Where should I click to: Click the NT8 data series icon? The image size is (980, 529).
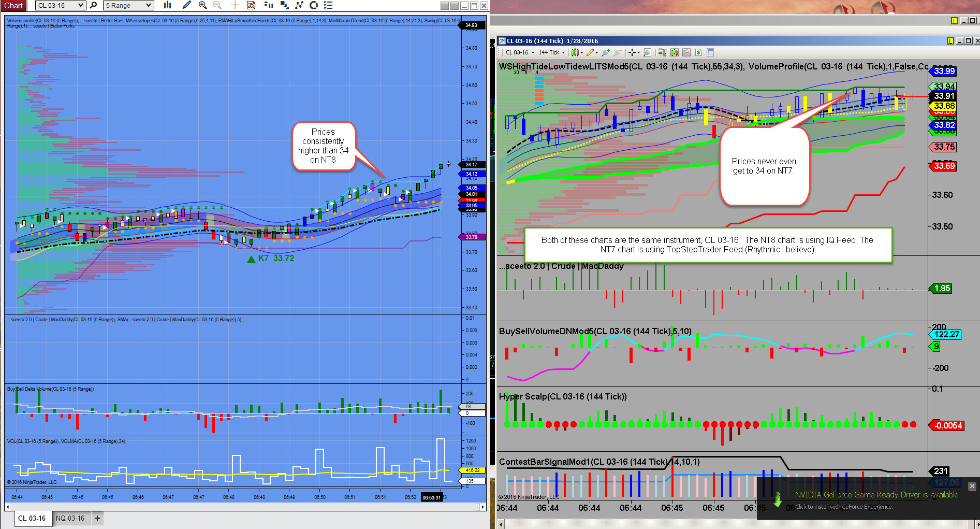click(x=284, y=5)
